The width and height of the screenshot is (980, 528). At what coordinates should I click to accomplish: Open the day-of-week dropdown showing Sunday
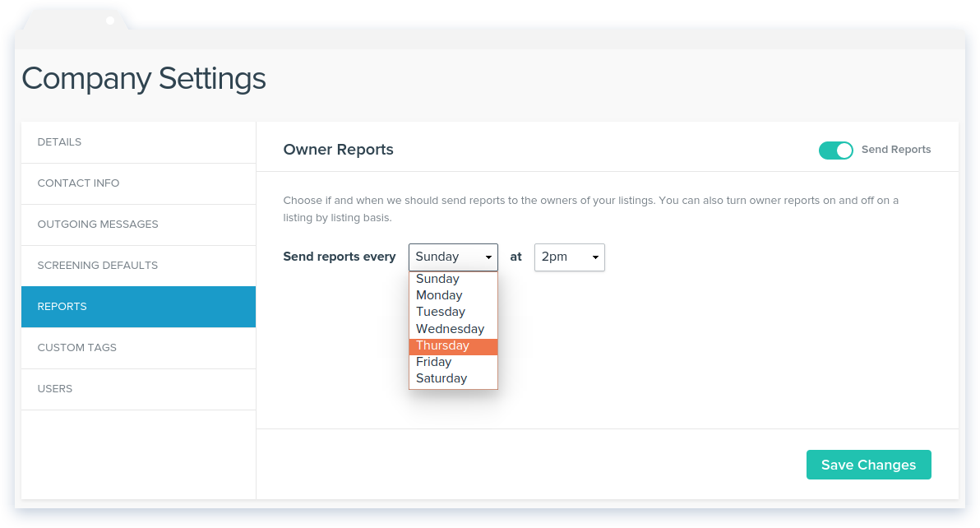tap(453, 257)
